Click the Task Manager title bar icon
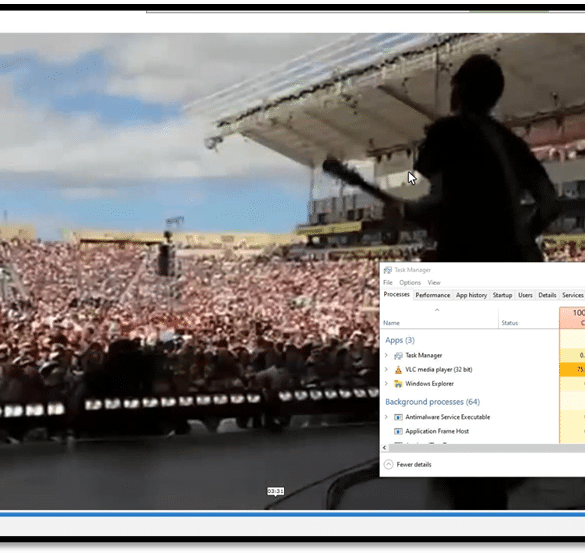The width and height of the screenshot is (585, 555). pyautogui.click(x=388, y=270)
